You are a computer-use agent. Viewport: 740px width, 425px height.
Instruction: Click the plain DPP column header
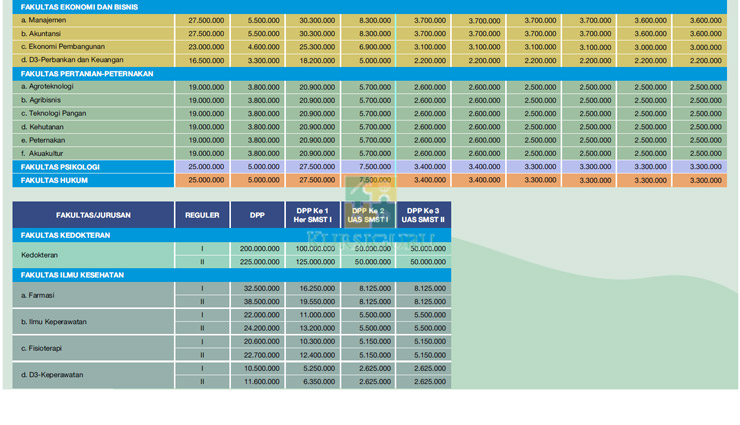click(257, 215)
